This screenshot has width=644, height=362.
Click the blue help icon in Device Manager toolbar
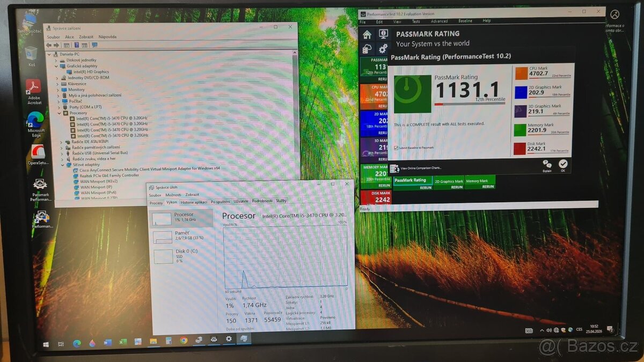pyautogui.click(x=77, y=45)
